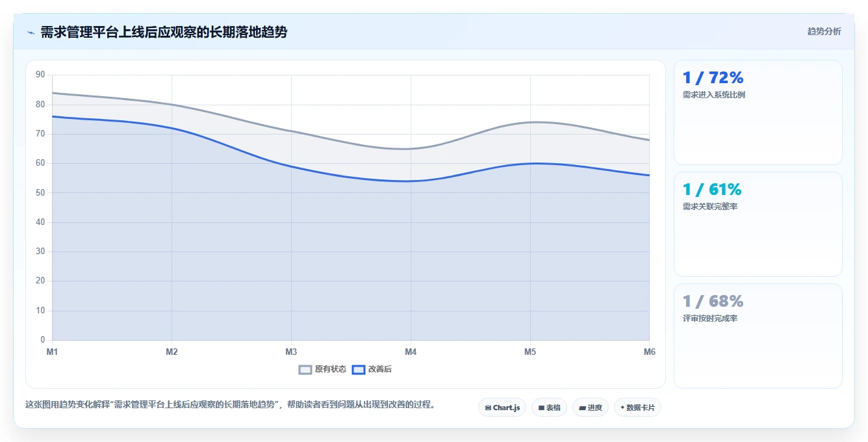Click the 需求关联完整率 card label
Image resolution: width=868 pixels, height=442 pixels.
tap(709, 207)
